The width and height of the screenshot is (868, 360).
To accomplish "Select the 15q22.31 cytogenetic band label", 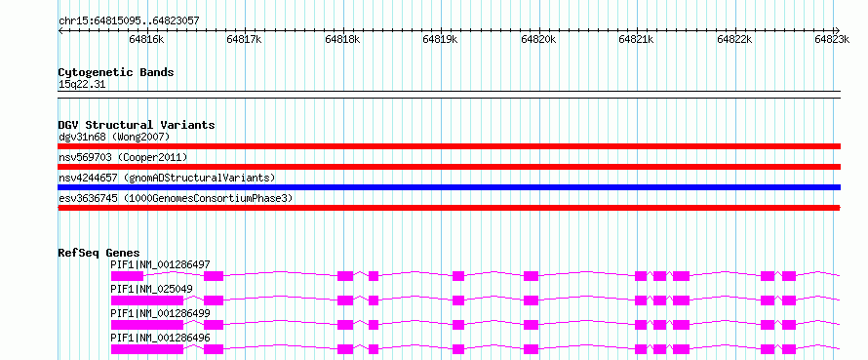I will point(81,85).
